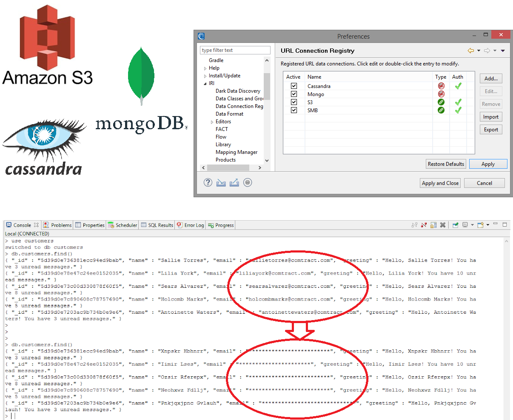Click the S3 auth checkmark
513x420 pixels.
(x=458, y=102)
